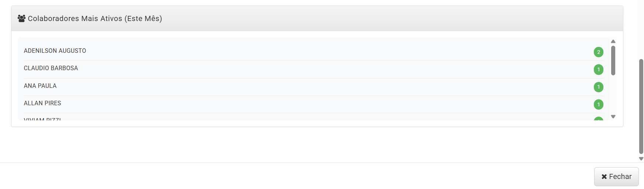Click the inner list scroll-up arrow
This screenshot has width=644, height=189.
pos(613,41)
